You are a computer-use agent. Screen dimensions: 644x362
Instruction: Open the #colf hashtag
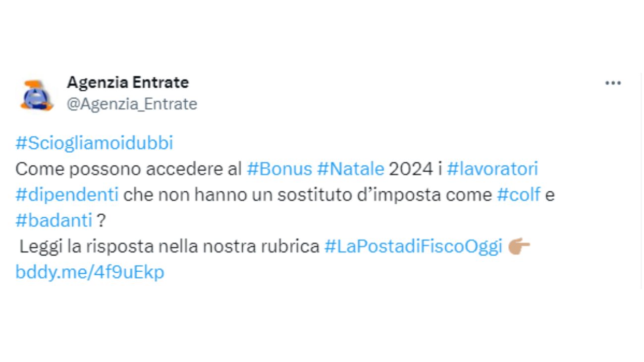(x=519, y=194)
